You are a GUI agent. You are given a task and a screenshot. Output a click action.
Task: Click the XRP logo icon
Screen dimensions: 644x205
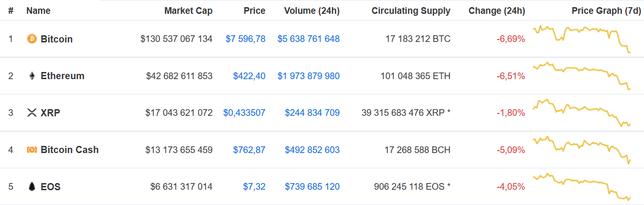[32, 113]
